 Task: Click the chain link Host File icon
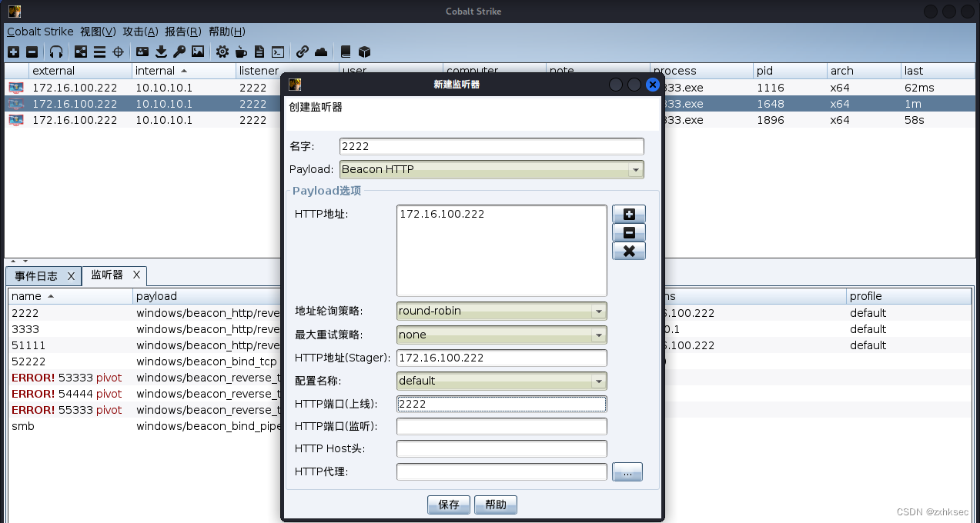(303, 52)
